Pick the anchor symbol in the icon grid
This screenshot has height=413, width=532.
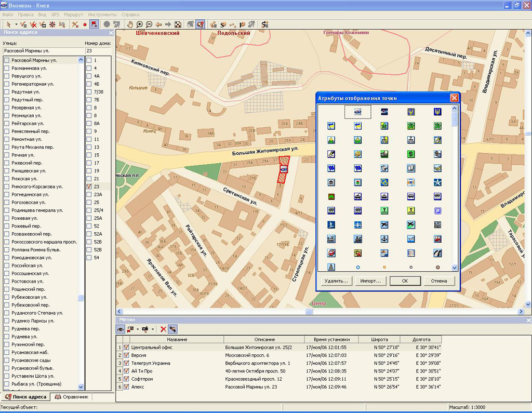pos(384,239)
